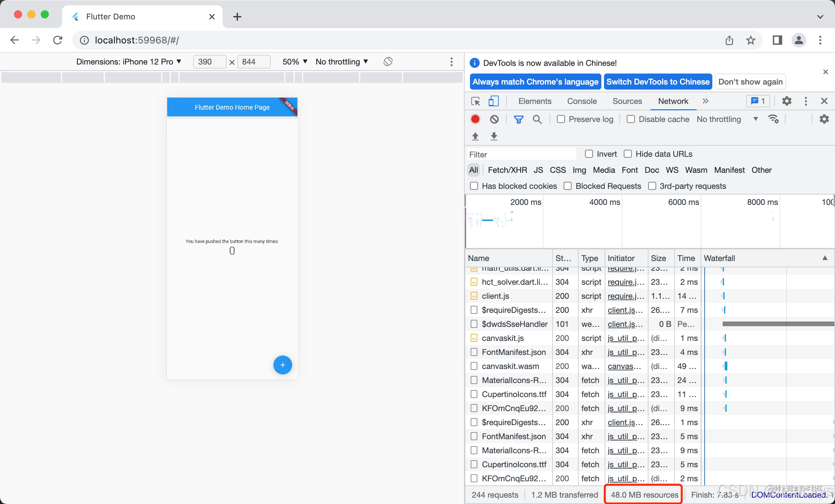Open Network panel settings gear
The width and height of the screenshot is (835, 504).
pos(824,119)
